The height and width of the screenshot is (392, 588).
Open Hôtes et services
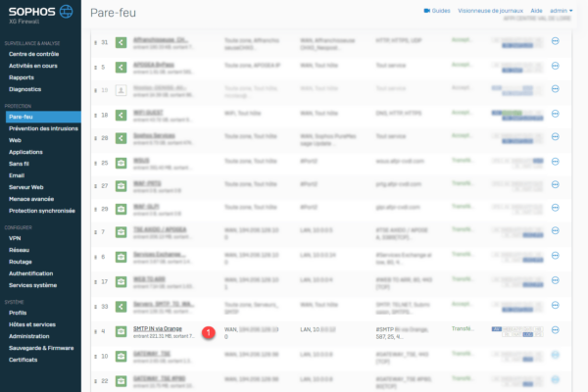32,324
